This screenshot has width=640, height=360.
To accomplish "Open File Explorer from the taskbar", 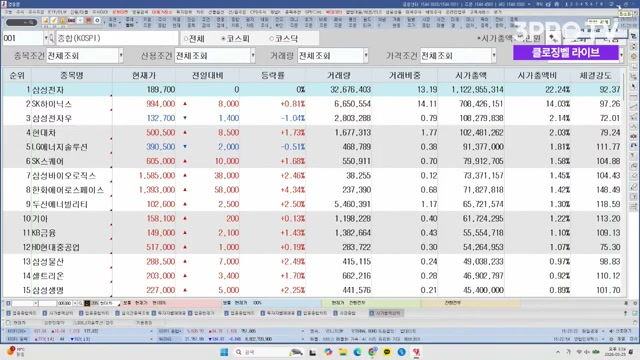I will pyautogui.click(x=342, y=352).
